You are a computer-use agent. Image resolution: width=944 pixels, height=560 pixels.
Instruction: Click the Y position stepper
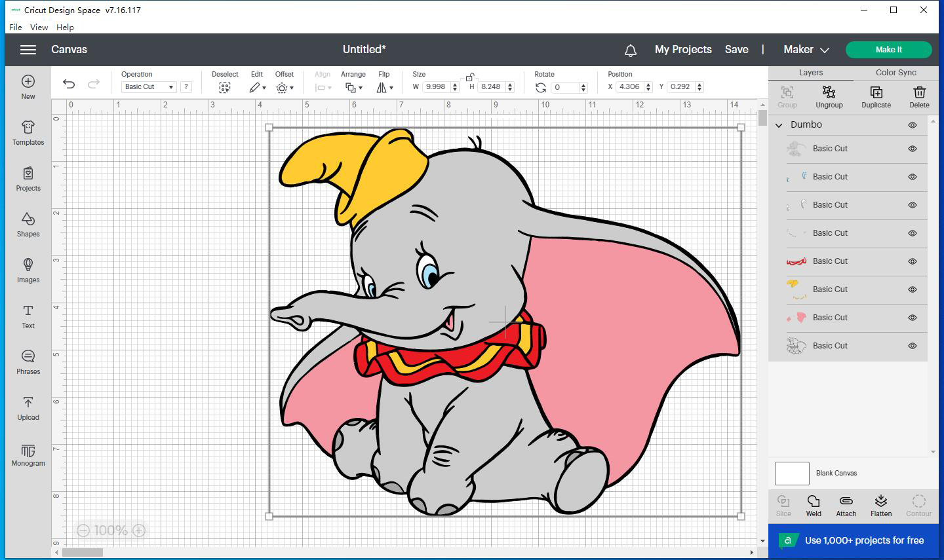coord(699,86)
